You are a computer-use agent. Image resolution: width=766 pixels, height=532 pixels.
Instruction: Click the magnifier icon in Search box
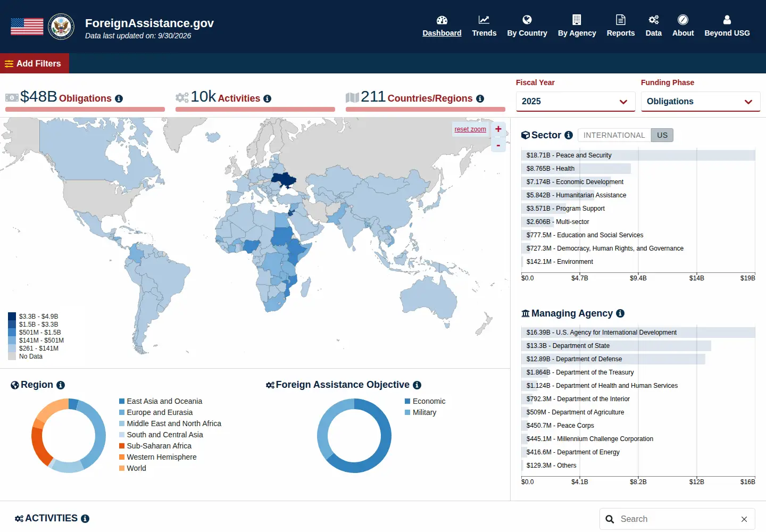pos(610,519)
